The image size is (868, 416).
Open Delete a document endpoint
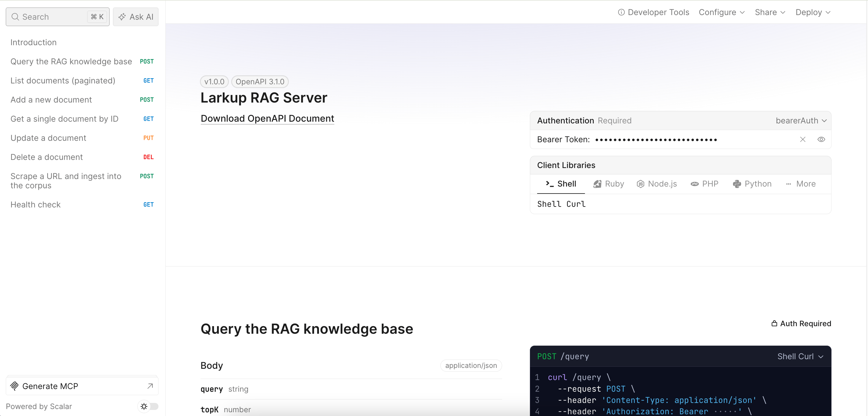[82, 157]
